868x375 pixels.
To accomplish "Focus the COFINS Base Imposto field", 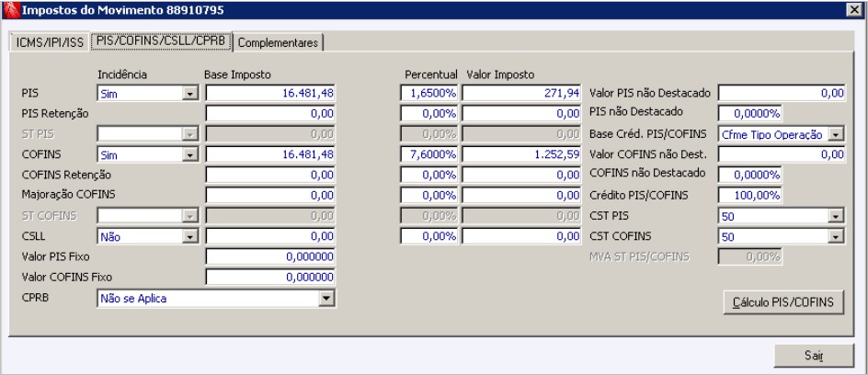I will [x=270, y=154].
